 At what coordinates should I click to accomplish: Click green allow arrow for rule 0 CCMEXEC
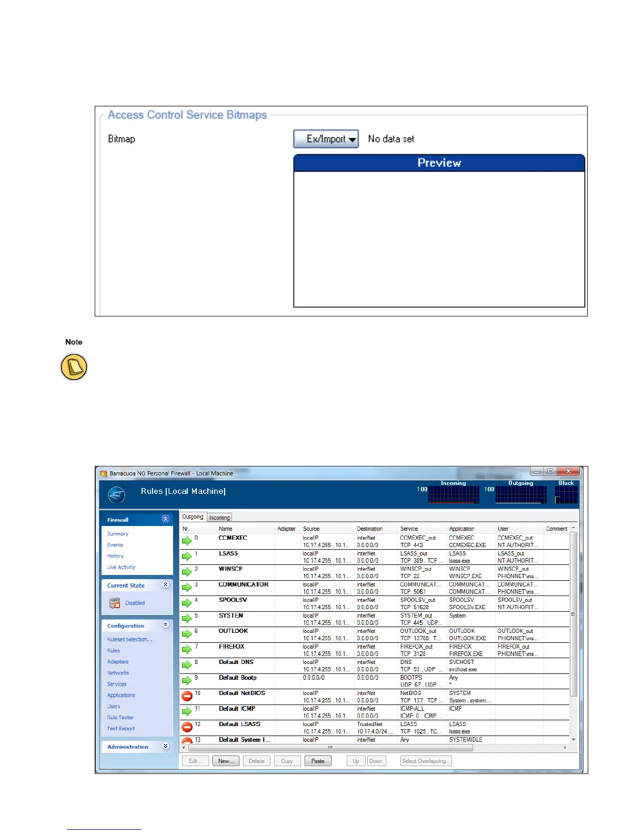[x=187, y=541]
